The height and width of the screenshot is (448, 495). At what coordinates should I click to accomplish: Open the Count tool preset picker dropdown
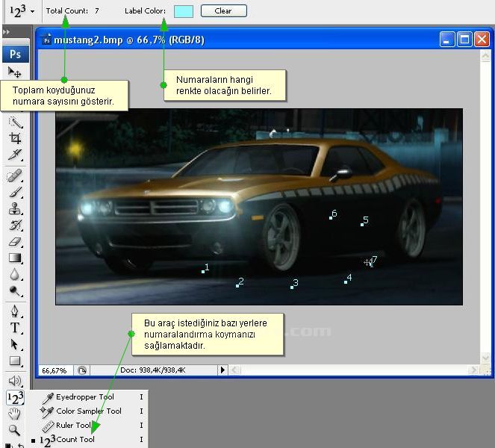(33, 11)
